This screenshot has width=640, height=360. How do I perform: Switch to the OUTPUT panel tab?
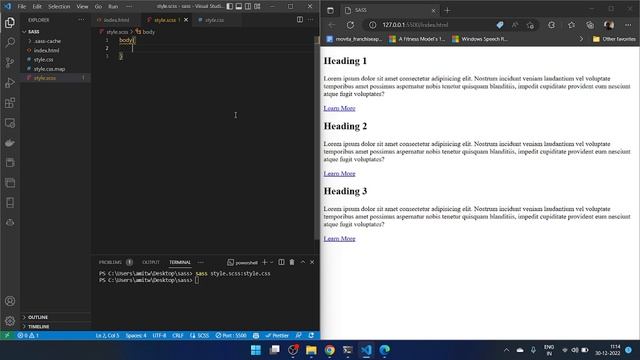pos(151,262)
